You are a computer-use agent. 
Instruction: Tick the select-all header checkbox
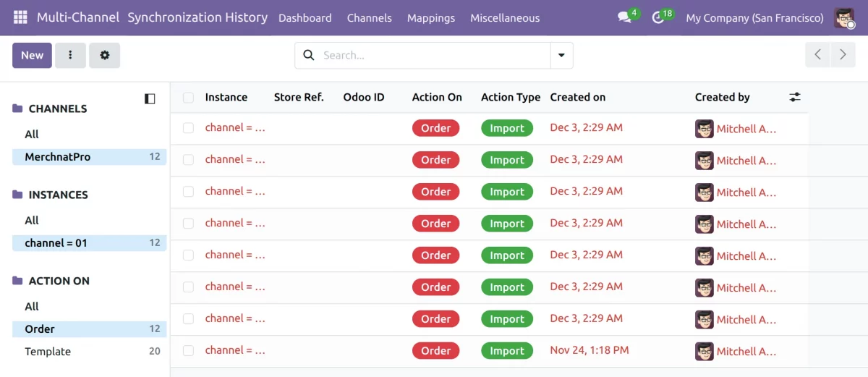188,98
